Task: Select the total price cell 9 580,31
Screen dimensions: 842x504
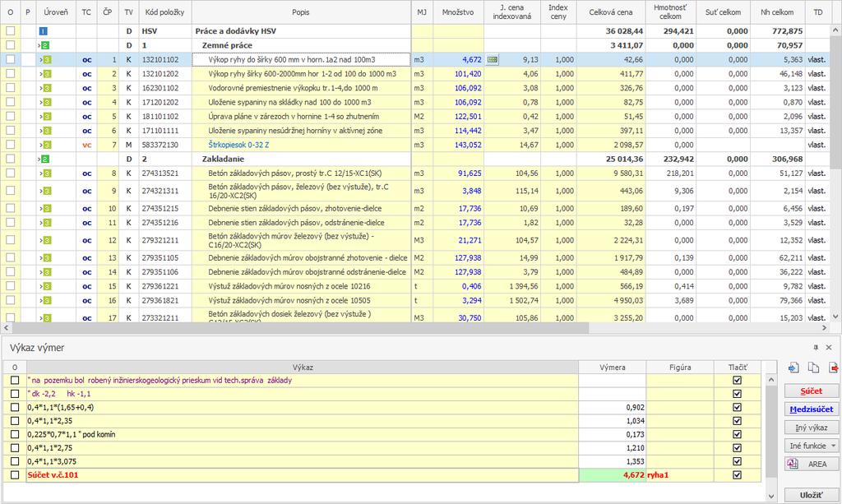Action: point(611,173)
